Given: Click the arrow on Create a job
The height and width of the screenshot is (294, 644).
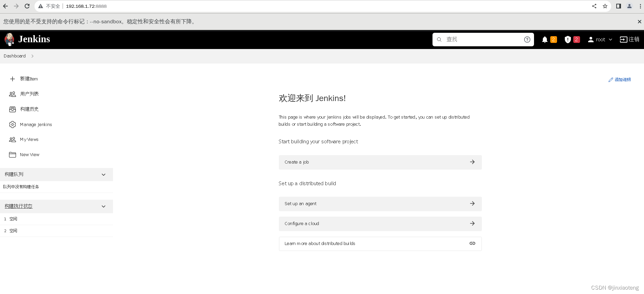Looking at the screenshot, I should click(x=472, y=162).
